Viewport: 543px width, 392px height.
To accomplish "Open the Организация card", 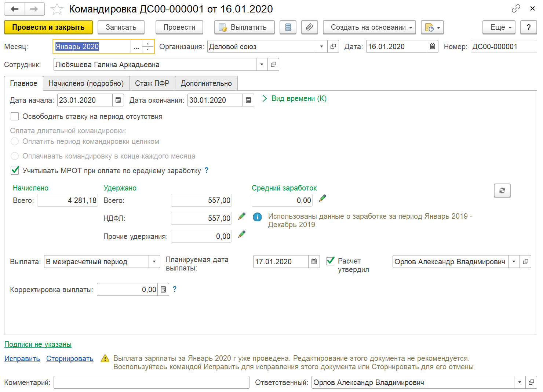I will click(x=333, y=47).
